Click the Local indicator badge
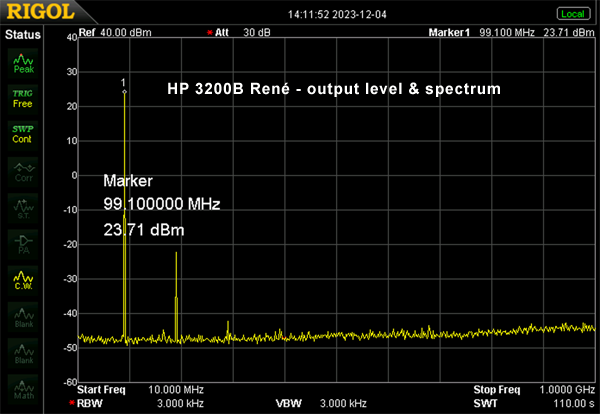 pyautogui.click(x=573, y=14)
